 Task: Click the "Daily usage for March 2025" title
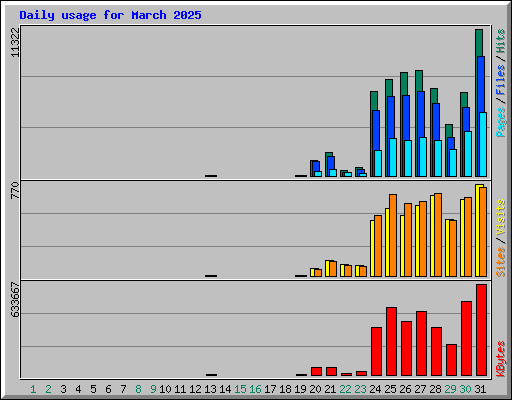(x=110, y=15)
